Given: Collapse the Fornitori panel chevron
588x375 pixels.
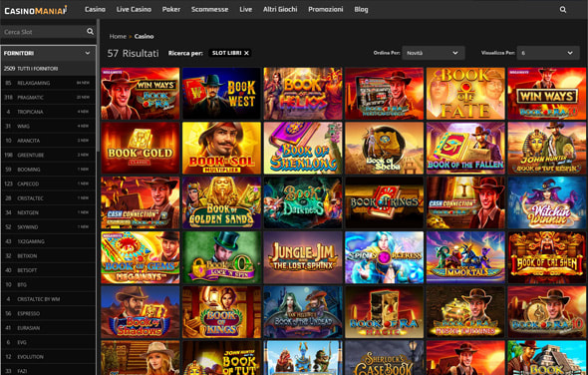Looking at the screenshot, I should coord(88,53).
